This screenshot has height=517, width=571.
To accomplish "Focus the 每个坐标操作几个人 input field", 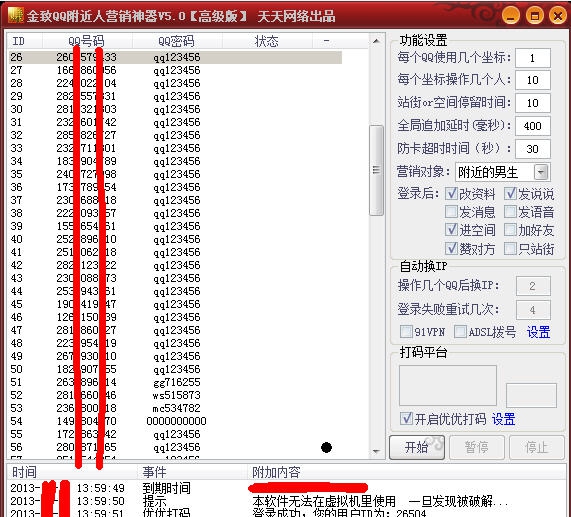I will (533, 80).
